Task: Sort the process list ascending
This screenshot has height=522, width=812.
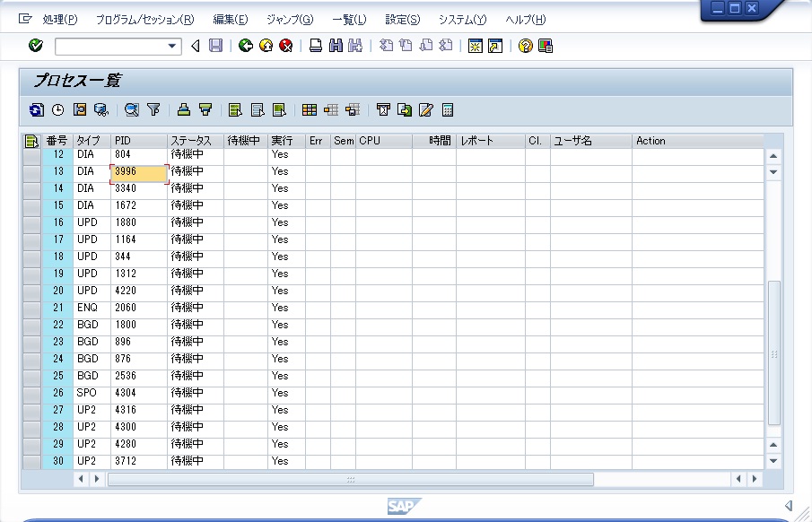Action: click(x=185, y=109)
